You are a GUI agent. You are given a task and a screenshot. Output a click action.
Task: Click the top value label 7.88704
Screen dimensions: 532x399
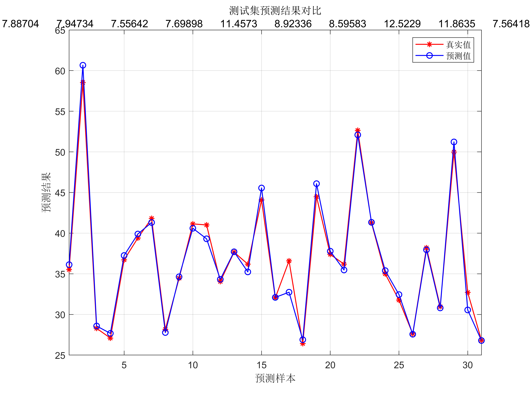click(20, 24)
